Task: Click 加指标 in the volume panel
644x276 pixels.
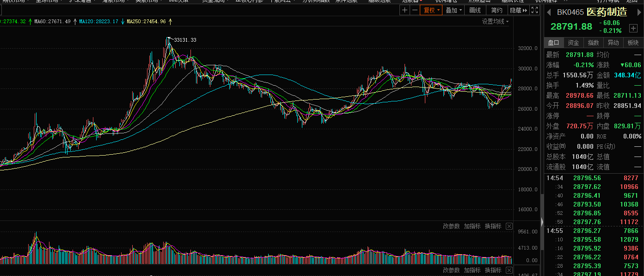Action: [x=472, y=226]
